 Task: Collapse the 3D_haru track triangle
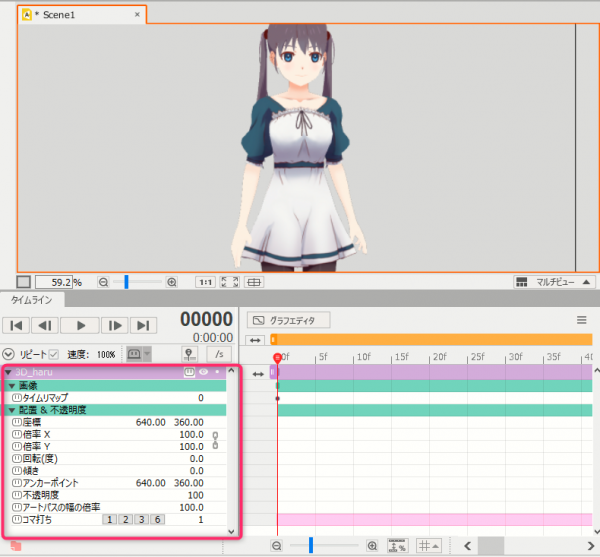coord(8,372)
